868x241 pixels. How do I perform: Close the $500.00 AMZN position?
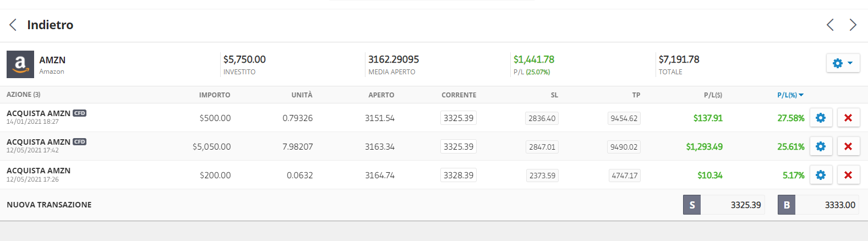coord(848,118)
